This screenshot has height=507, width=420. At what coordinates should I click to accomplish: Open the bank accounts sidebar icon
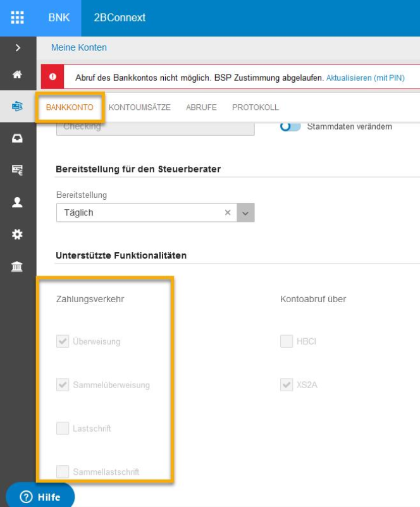click(18, 106)
